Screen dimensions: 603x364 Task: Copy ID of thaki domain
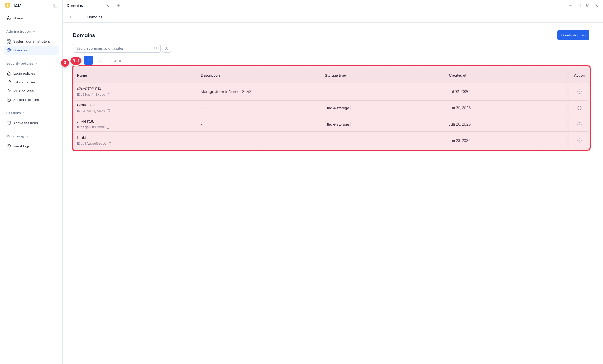pos(111,143)
